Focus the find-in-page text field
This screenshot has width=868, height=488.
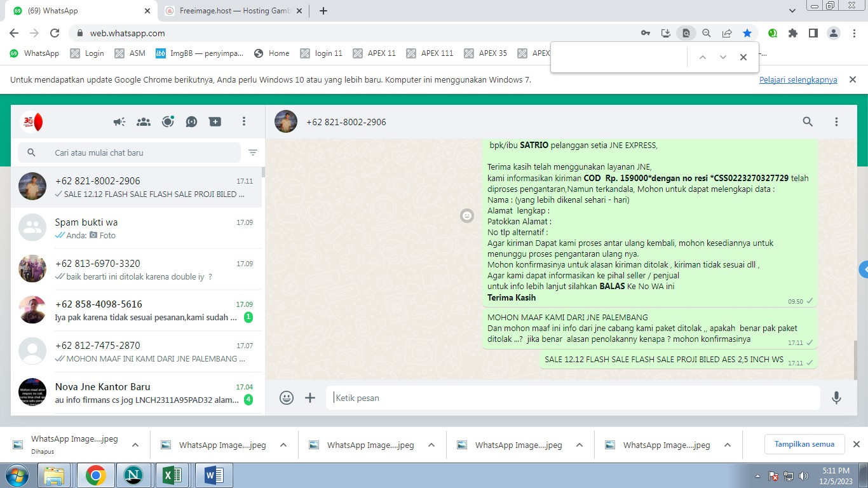(x=621, y=57)
